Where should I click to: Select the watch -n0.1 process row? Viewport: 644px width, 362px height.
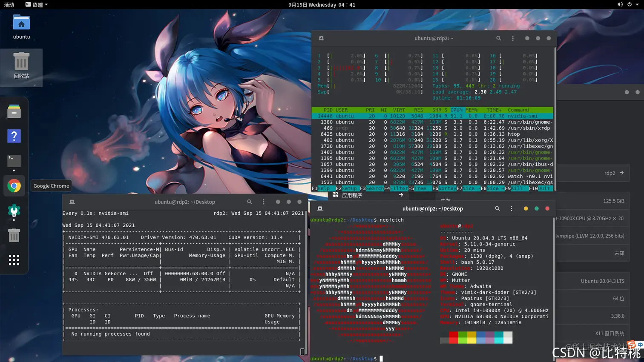pos(432,176)
